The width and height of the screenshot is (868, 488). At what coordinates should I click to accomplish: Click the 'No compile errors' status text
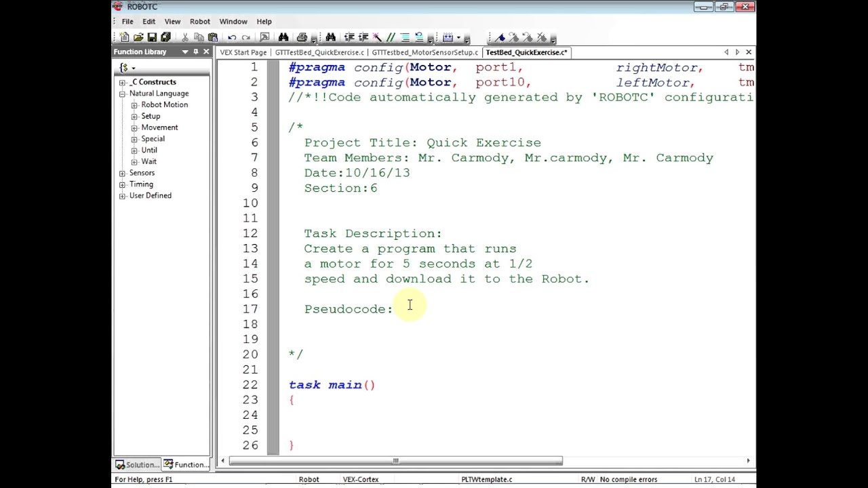point(628,480)
